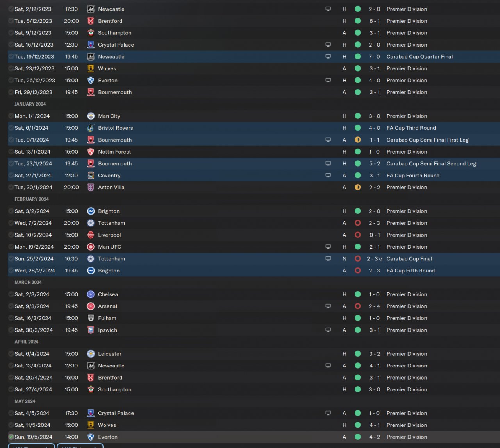This screenshot has width=500, height=448.
Task: Click the Ipswich club crest icon
Action: click(x=91, y=330)
